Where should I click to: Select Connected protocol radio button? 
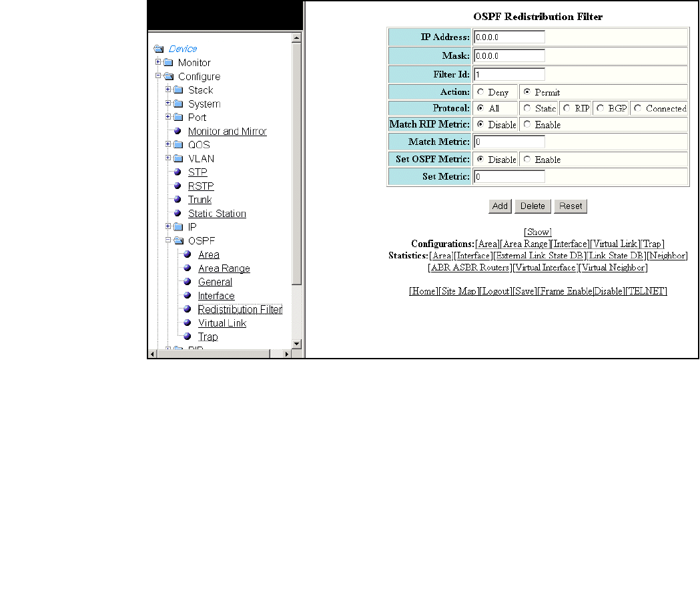[638, 108]
